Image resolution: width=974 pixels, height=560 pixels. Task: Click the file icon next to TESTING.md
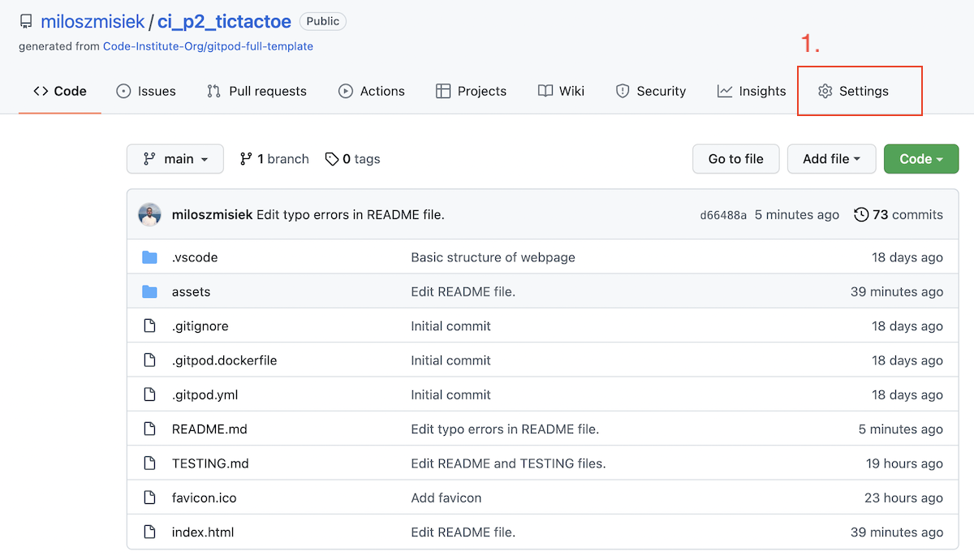[x=149, y=463]
